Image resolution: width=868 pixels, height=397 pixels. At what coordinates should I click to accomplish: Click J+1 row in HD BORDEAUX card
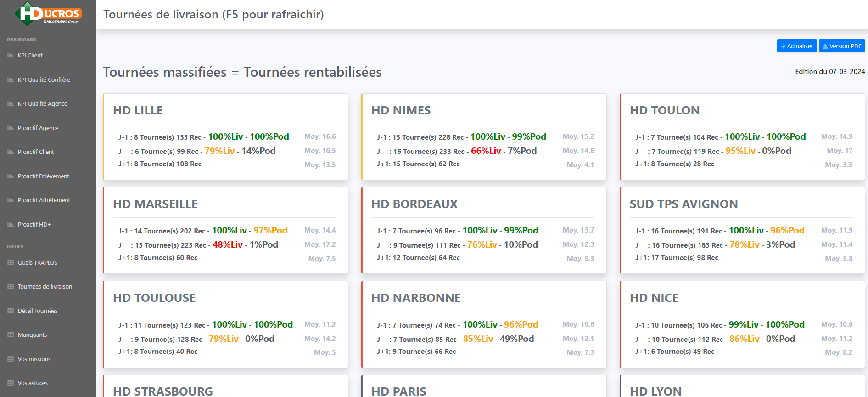(418, 258)
